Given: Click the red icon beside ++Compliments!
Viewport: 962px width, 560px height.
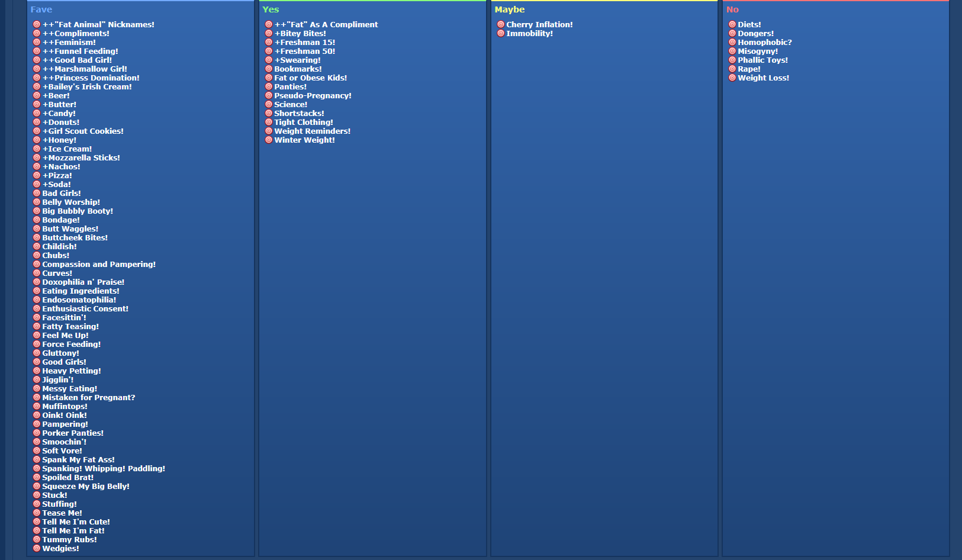Looking at the screenshot, I should click(x=37, y=33).
